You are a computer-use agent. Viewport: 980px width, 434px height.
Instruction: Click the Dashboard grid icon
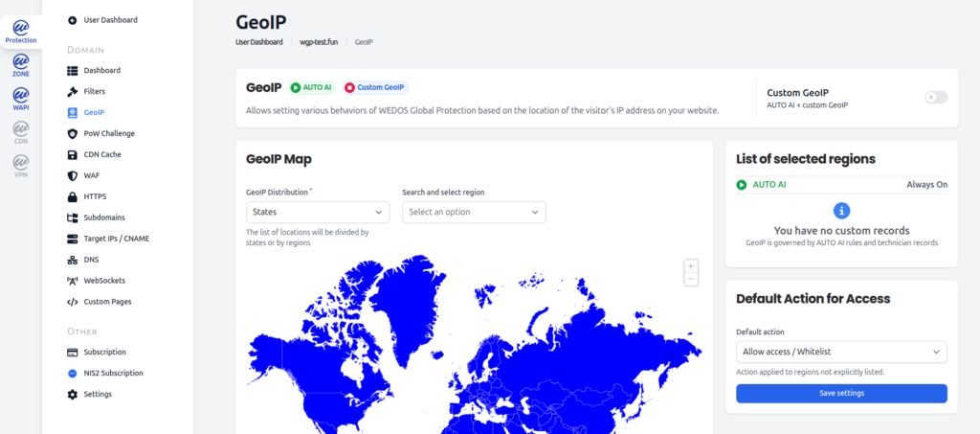(x=72, y=71)
